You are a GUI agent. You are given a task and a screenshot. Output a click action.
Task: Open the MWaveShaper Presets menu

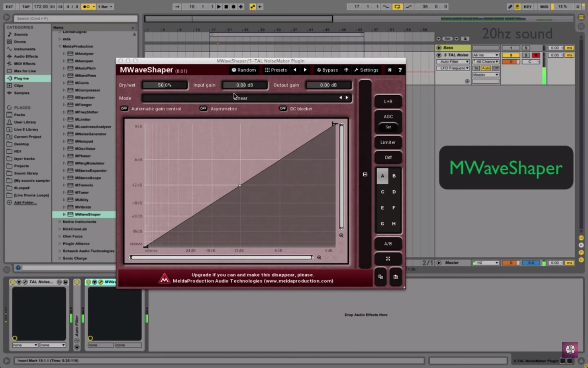point(276,70)
